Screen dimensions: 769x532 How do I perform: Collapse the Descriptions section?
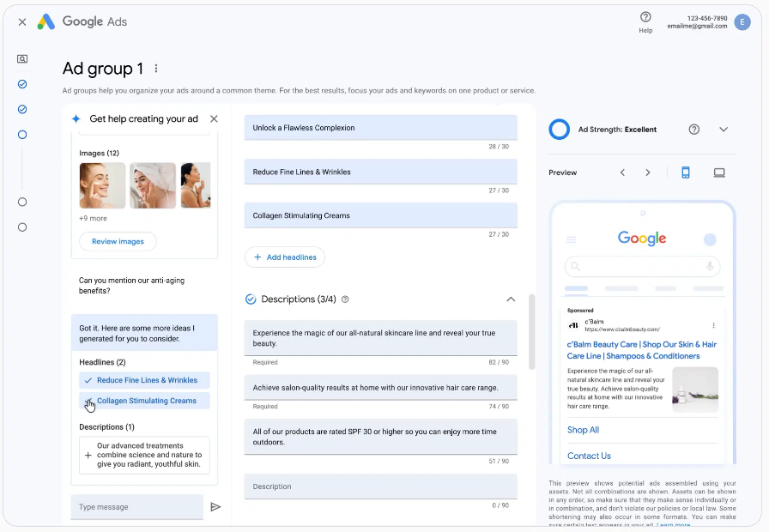pos(511,299)
